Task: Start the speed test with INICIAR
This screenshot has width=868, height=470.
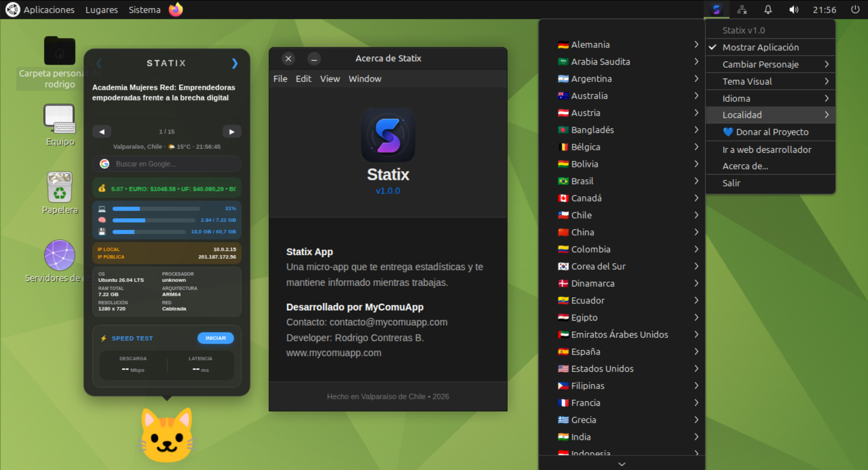Action: click(x=216, y=338)
